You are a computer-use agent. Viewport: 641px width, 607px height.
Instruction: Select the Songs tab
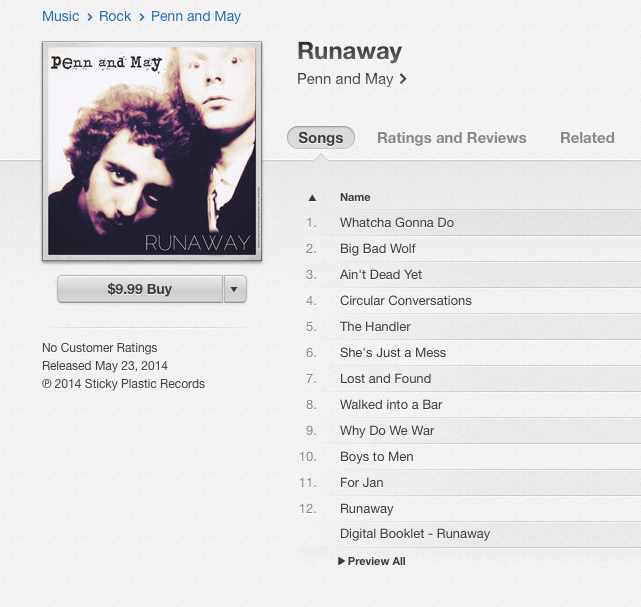click(321, 138)
